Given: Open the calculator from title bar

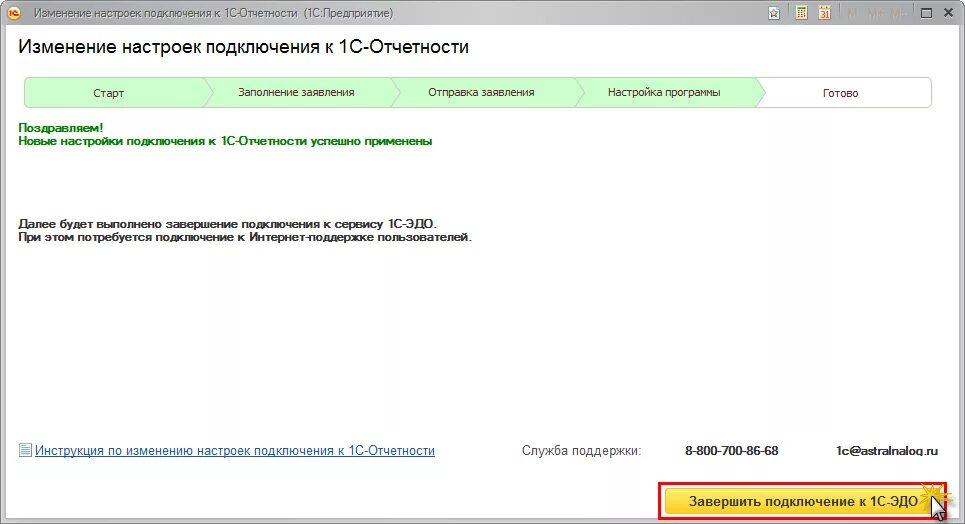Looking at the screenshot, I should tap(801, 13).
